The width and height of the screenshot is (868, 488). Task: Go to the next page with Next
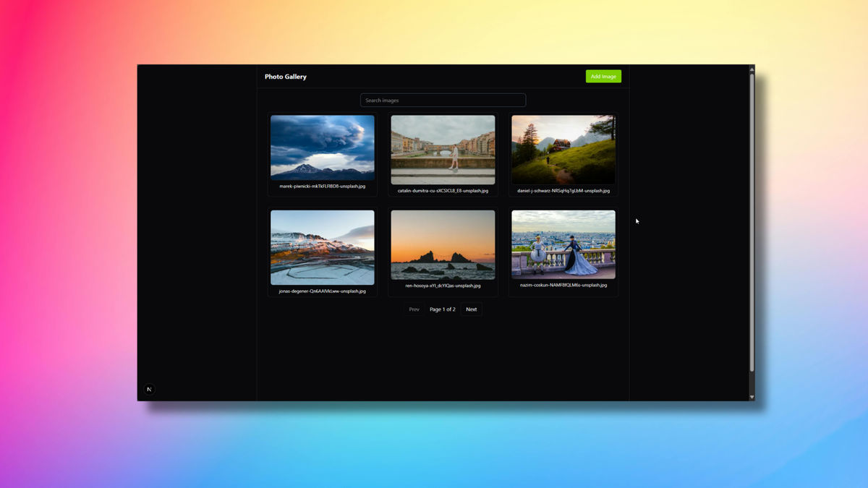[471, 309]
